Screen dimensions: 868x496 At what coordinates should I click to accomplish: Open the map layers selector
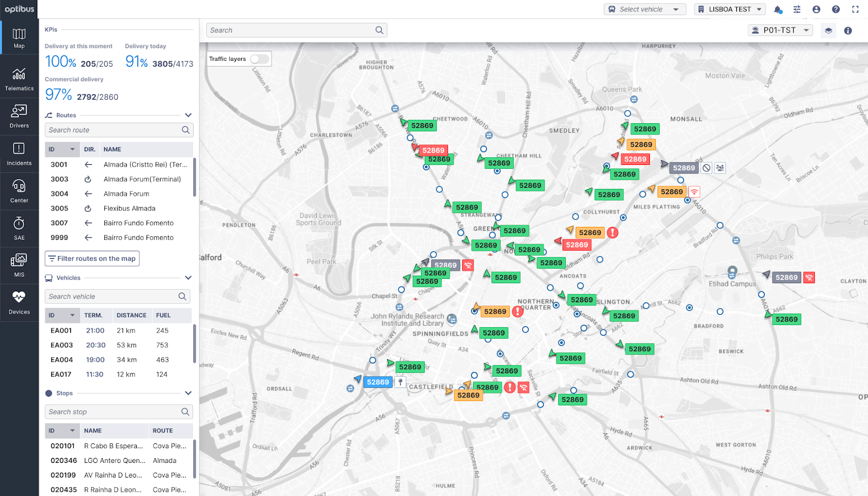pos(828,30)
